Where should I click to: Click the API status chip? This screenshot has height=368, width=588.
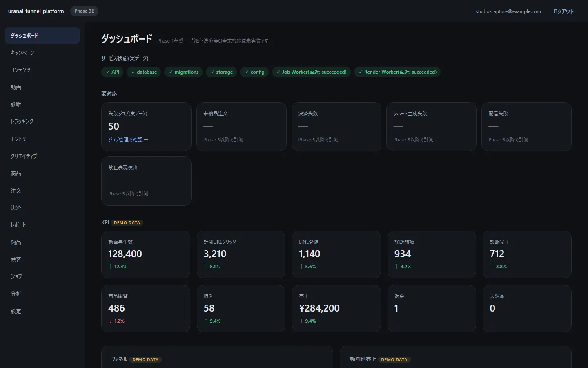pyautogui.click(x=112, y=72)
